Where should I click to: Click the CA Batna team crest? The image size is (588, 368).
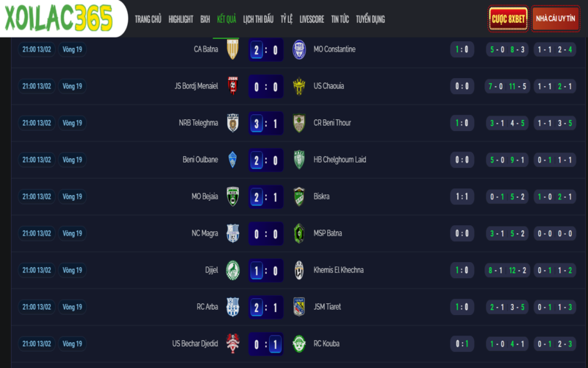click(x=232, y=49)
